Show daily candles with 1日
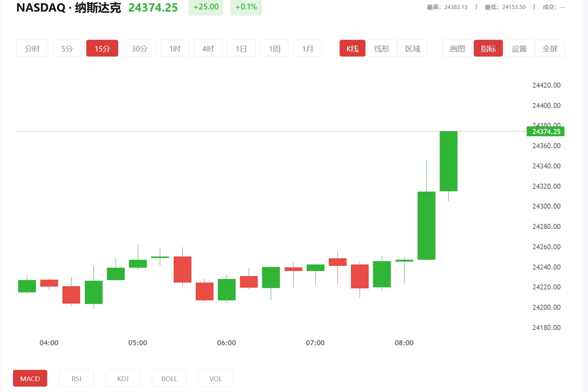The height and width of the screenshot is (392, 588). pyautogui.click(x=241, y=48)
